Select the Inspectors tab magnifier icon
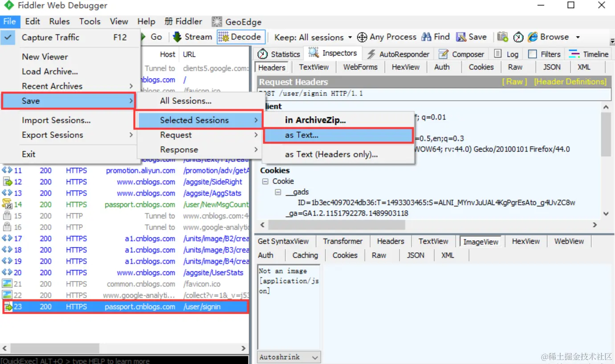This screenshot has width=615, height=364. point(314,53)
